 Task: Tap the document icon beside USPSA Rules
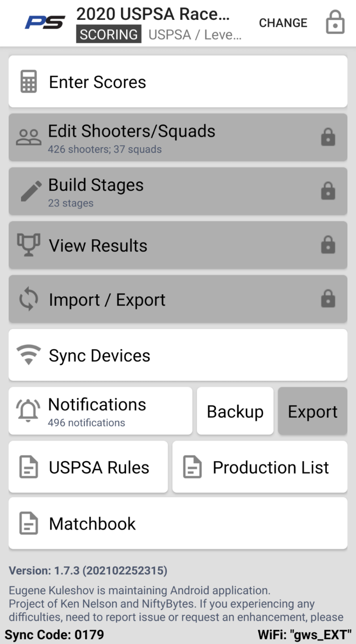pos(29,467)
